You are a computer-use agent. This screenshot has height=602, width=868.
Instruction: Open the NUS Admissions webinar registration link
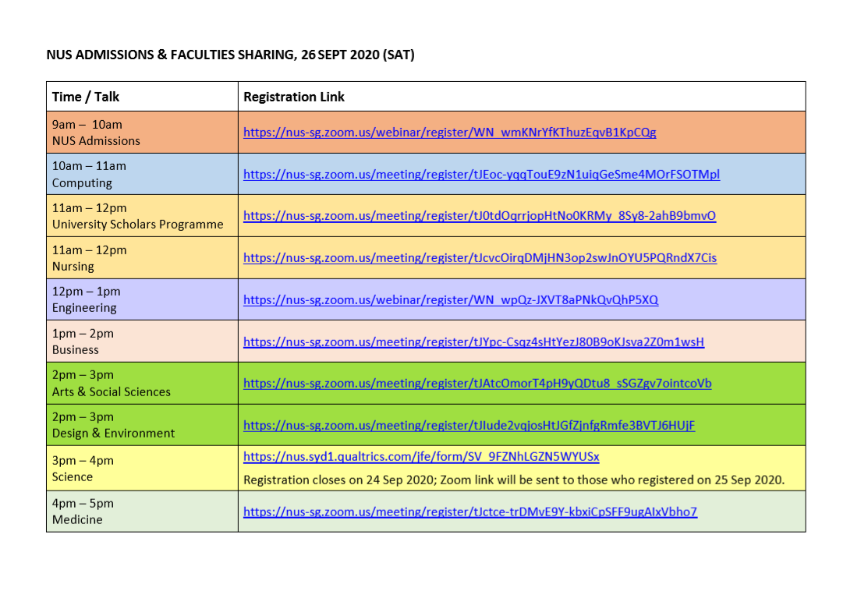(449, 133)
